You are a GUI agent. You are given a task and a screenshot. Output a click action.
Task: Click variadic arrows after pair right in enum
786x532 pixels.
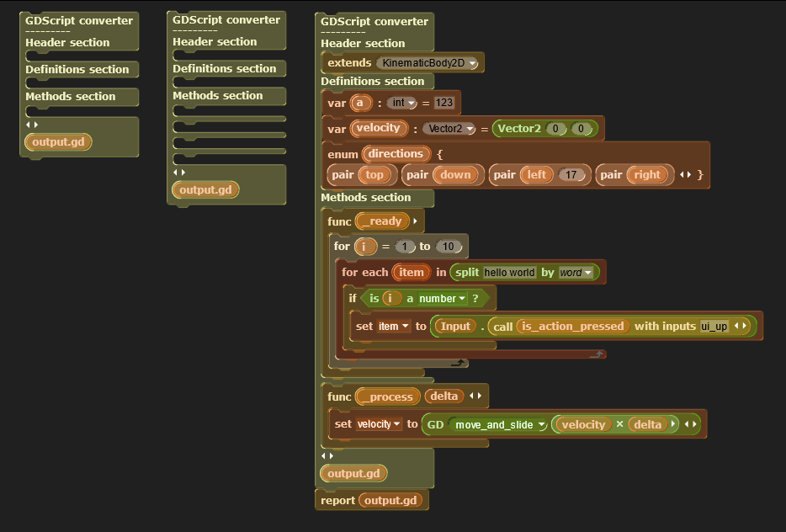point(685,175)
